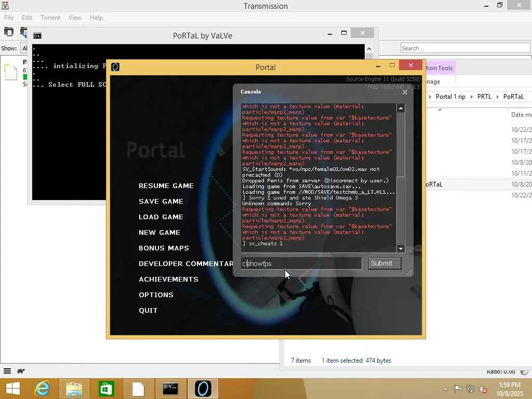The height and width of the screenshot is (399, 532).
Task: Open the Manage ribbon tab in File Explorer
Action: (x=433, y=82)
